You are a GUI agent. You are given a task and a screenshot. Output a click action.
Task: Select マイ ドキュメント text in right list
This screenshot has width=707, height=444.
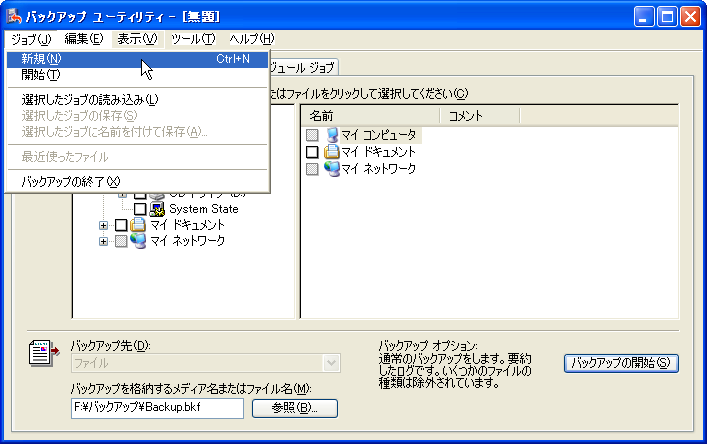tap(378, 152)
